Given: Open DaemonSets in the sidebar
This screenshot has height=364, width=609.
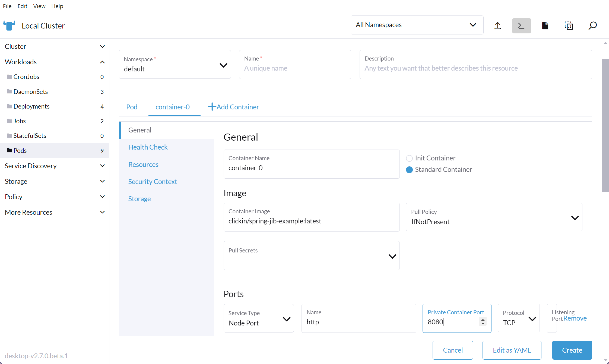Looking at the screenshot, I should coord(55,92).
